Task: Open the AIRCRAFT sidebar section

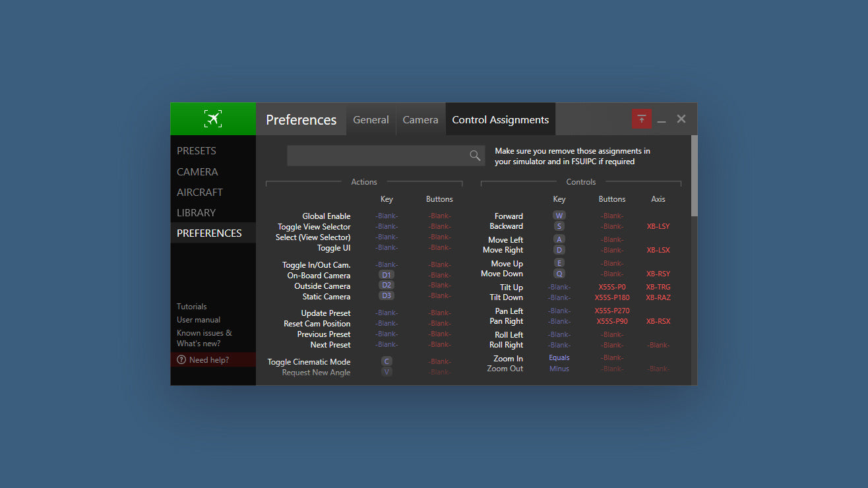Action: [x=200, y=193]
